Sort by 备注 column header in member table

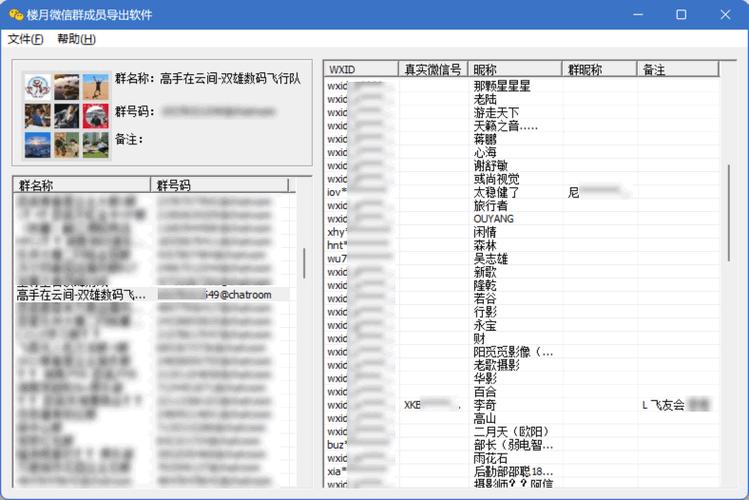[x=678, y=70]
